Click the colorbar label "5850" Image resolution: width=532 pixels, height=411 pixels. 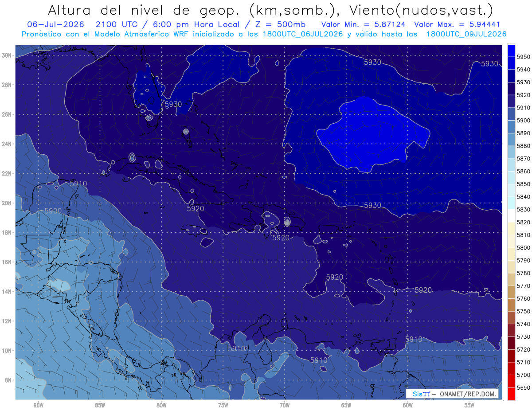[524, 184]
